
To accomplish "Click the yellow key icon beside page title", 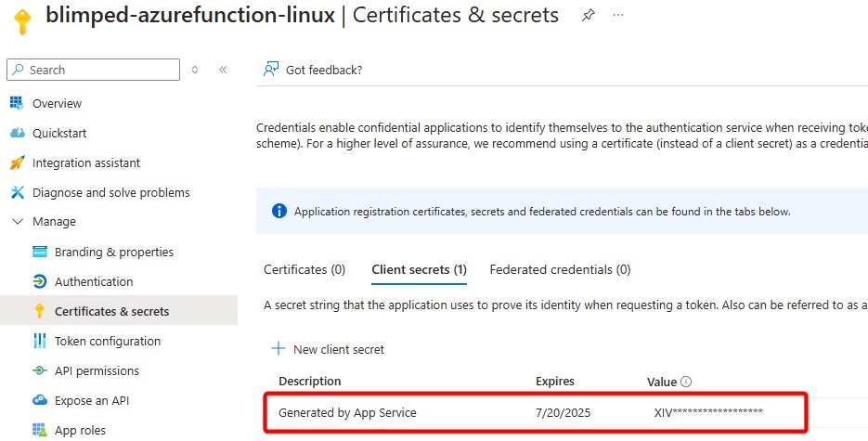I will [x=21, y=21].
